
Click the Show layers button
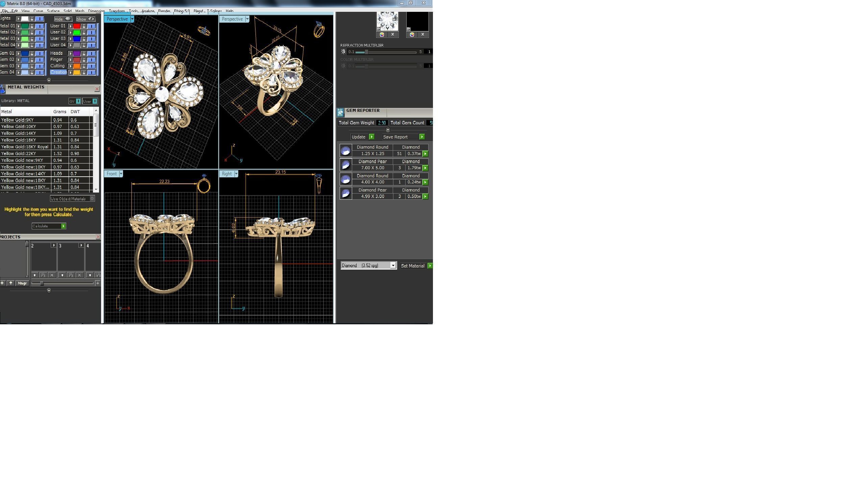tap(85, 19)
